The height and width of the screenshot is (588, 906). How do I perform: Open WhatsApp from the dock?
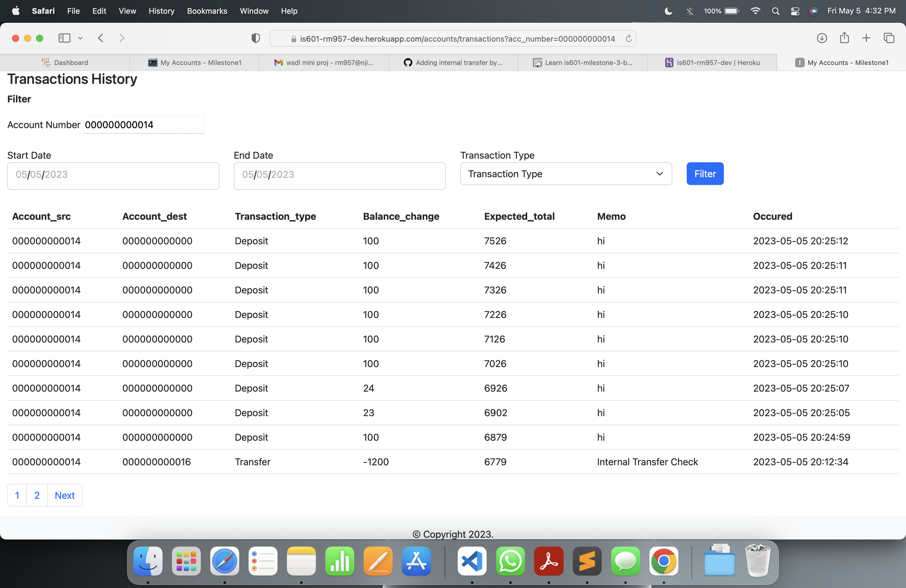tap(510, 561)
